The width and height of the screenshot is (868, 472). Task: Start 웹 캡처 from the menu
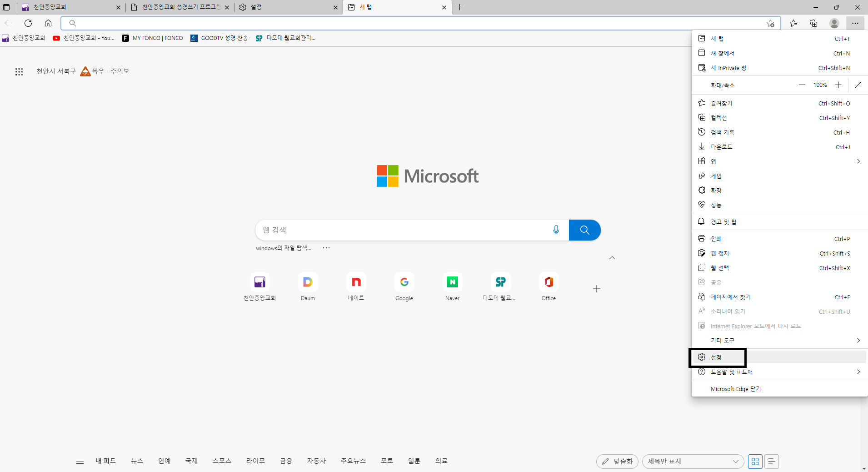tap(779, 253)
